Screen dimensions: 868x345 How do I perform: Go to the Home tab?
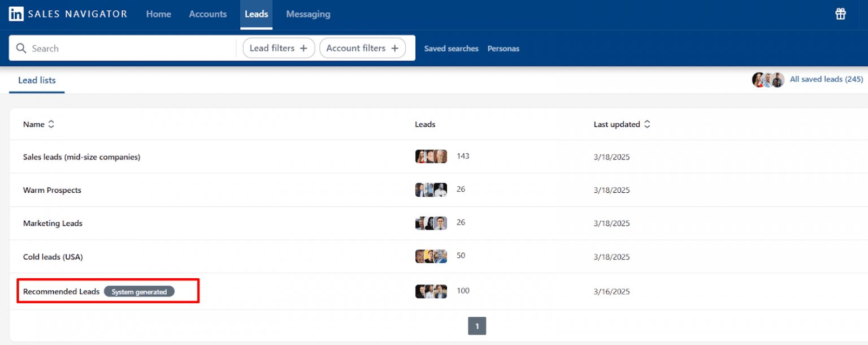[x=158, y=14]
